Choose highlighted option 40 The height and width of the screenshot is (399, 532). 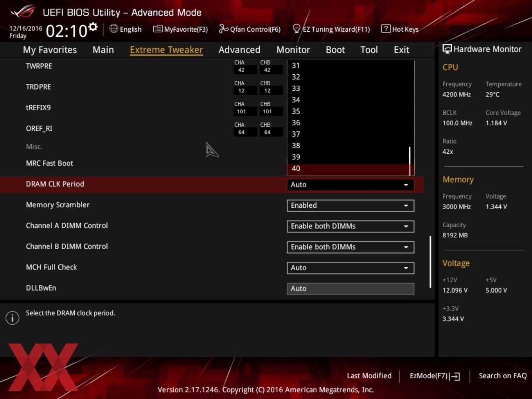[348, 169]
